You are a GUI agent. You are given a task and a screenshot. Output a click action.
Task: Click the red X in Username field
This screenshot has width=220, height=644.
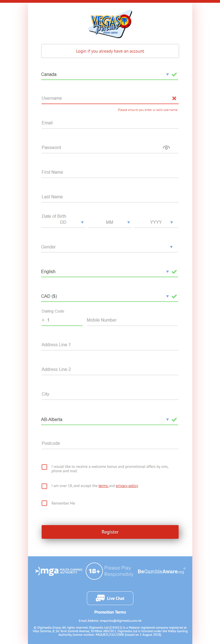174,98
